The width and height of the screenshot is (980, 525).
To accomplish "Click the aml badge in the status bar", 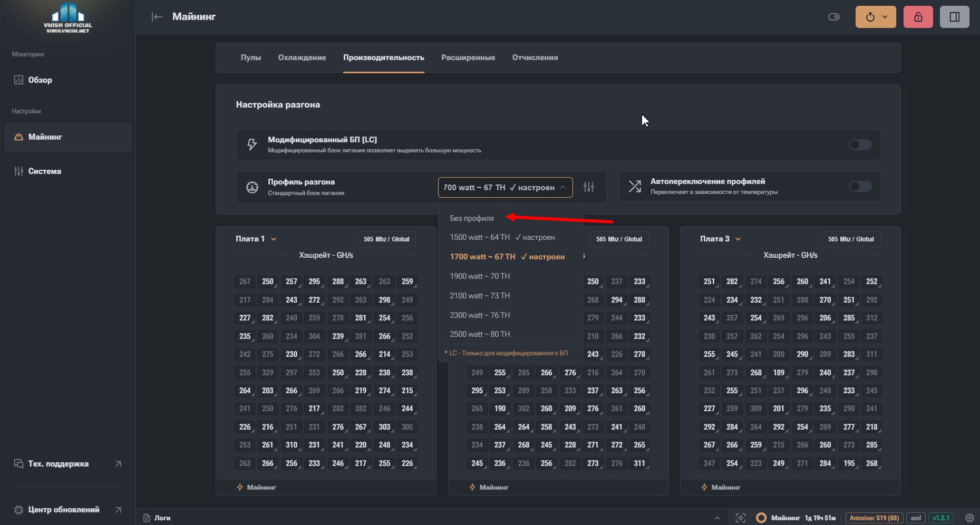I will point(916,518).
